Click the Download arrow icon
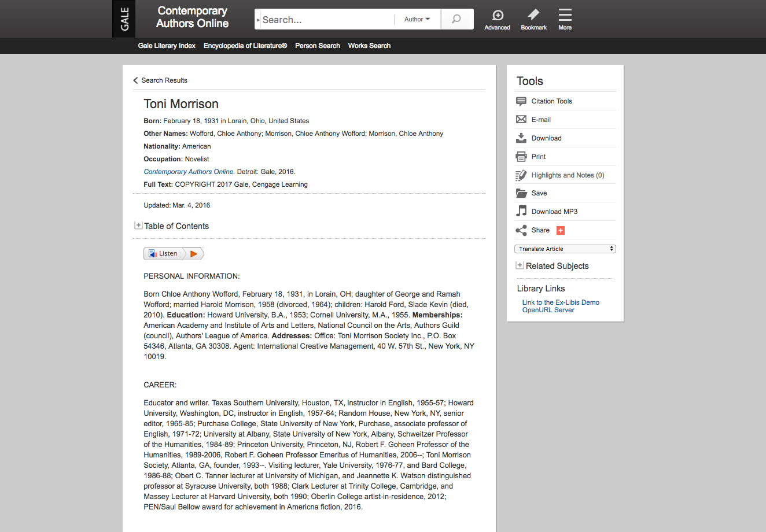The image size is (766, 532). 521,138
